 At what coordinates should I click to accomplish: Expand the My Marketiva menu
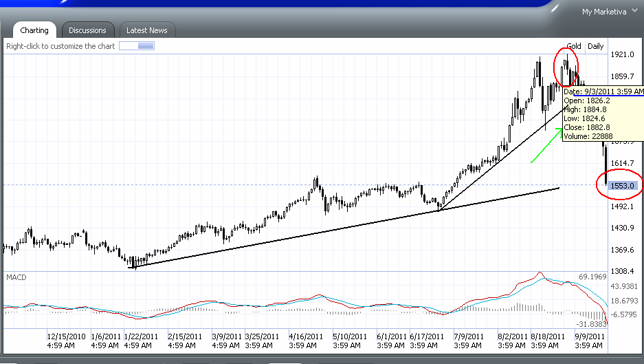coord(609,12)
